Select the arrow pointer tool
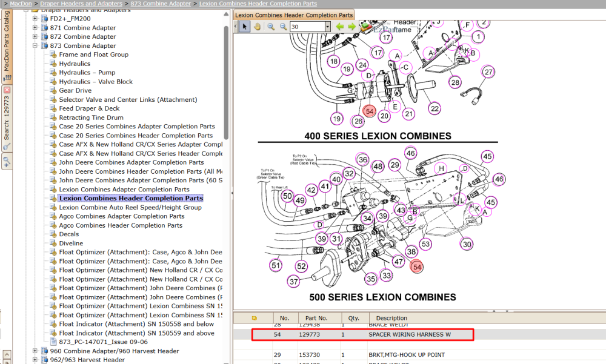Image resolution: width=606 pixels, height=364 pixels. [244, 27]
